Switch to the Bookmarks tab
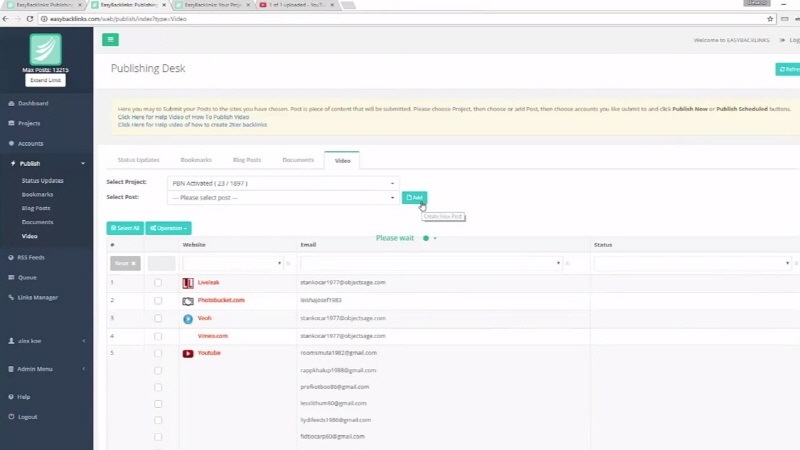Screen dimensions: 800x450 tap(196, 160)
